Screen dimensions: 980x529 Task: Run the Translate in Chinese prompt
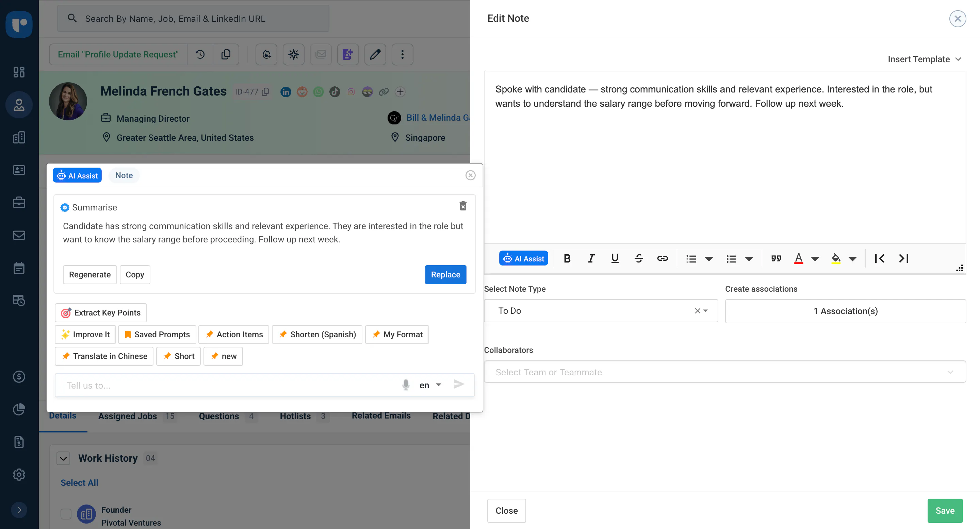click(104, 356)
